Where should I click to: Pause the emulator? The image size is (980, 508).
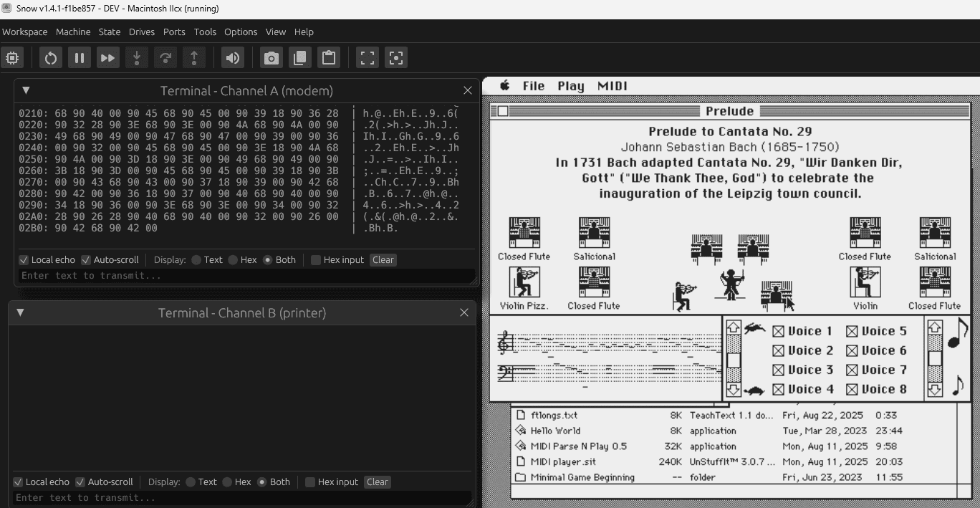(x=79, y=58)
